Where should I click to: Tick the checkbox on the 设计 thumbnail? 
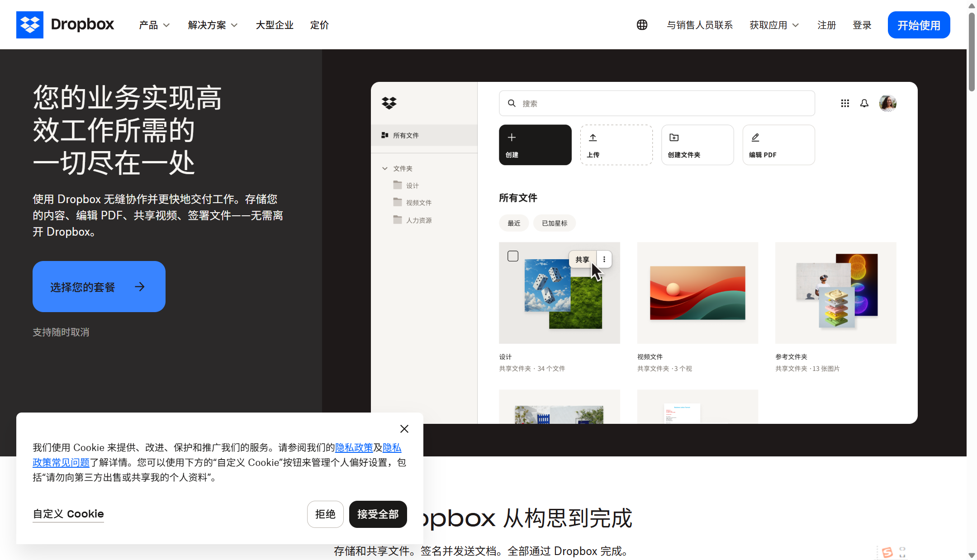point(513,256)
